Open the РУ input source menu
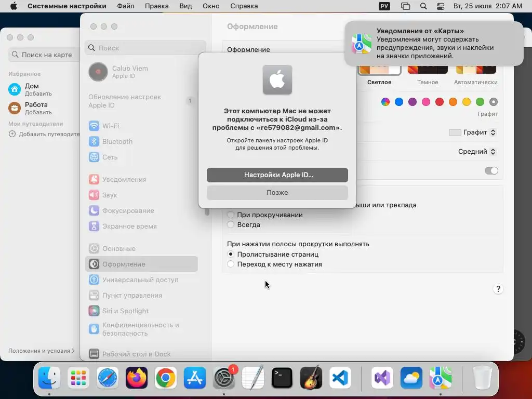Screen dimensions: 532x399 pos(384,6)
